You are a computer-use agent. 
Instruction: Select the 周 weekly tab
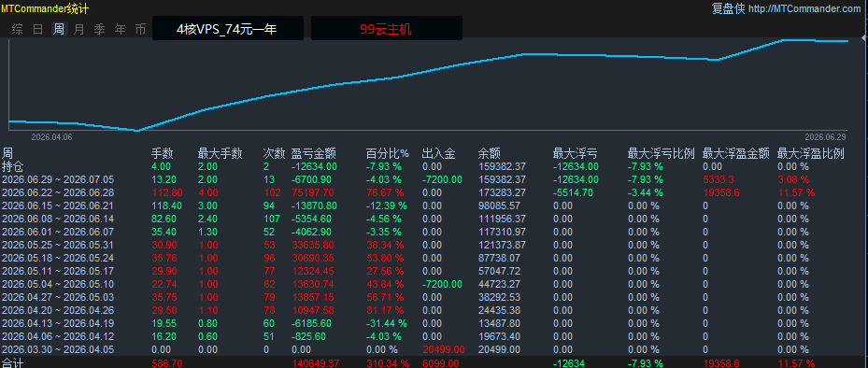pyautogui.click(x=59, y=29)
